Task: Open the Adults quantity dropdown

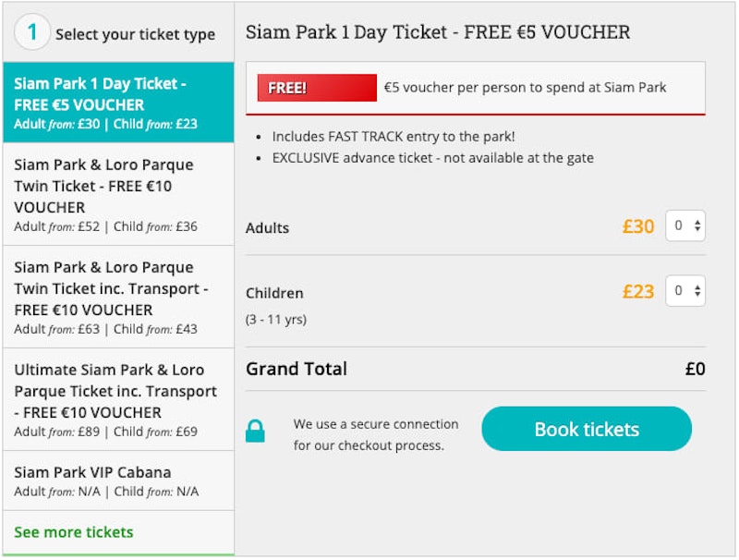Action: [x=685, y=225]
